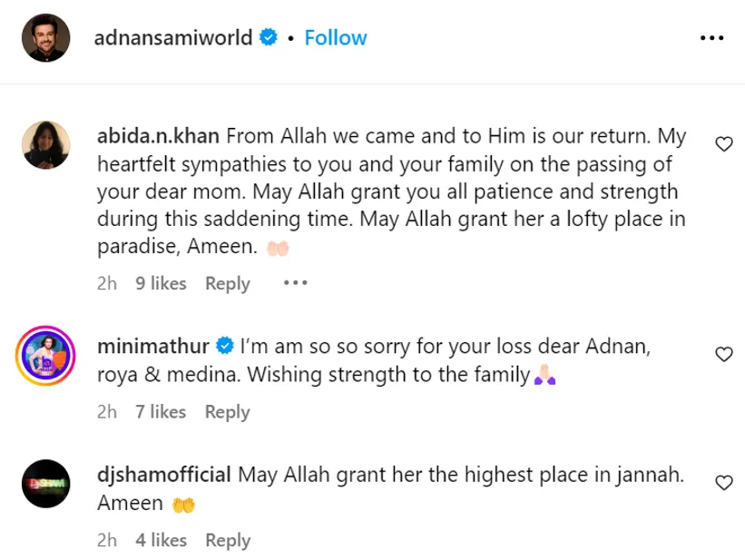View the 9 likes on abida's comment
Screen dimensions: 745x560
[161, 283]
